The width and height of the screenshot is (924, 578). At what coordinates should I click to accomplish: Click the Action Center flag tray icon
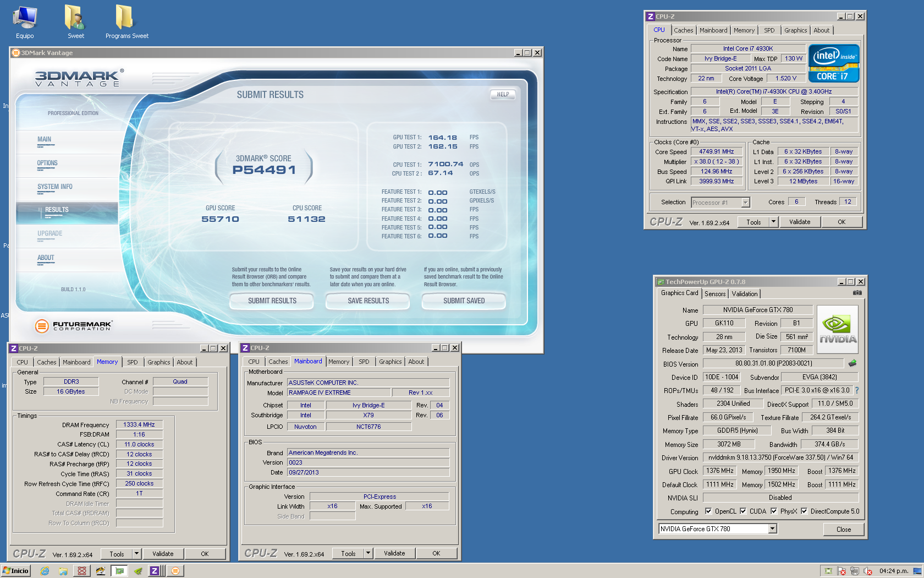[842, 571]
